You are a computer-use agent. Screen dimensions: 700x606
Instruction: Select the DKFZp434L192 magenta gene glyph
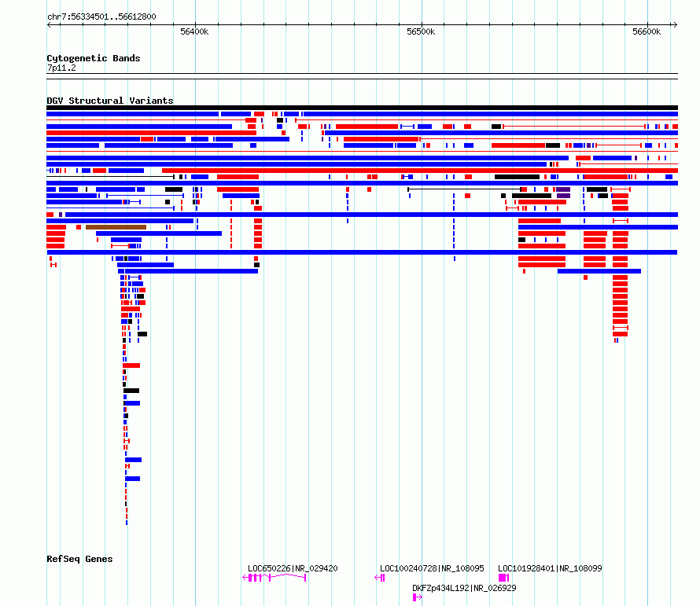pyautogui.click(x=418, y=597)
